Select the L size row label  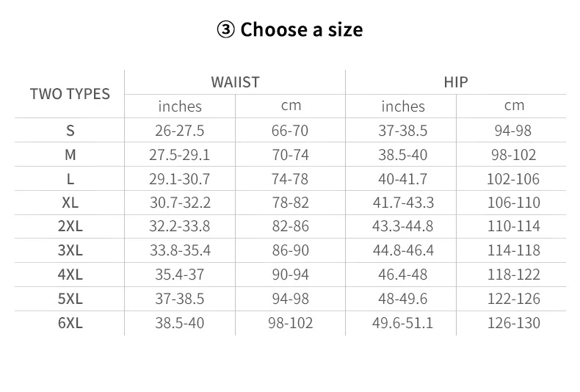coord(70,179)
